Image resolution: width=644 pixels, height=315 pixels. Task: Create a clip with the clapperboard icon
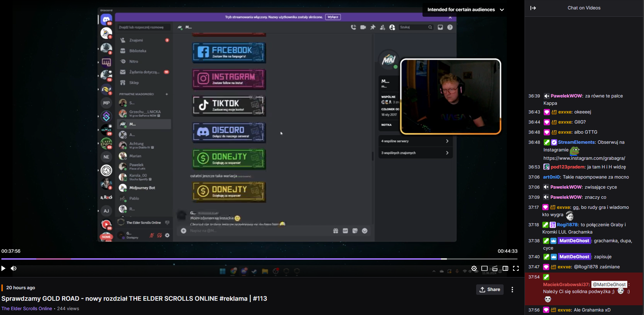[495, 268]
